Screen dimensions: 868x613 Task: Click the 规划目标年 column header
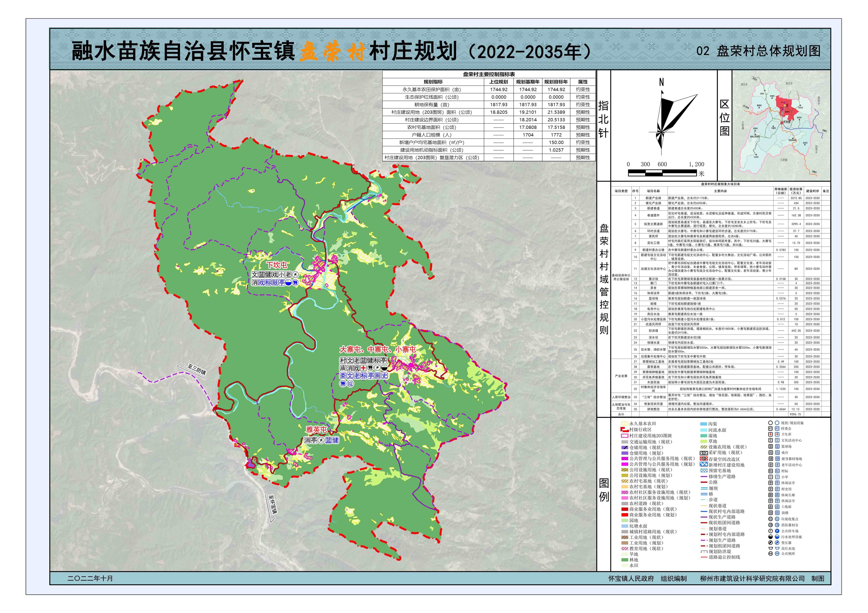[x=556, y=82]
